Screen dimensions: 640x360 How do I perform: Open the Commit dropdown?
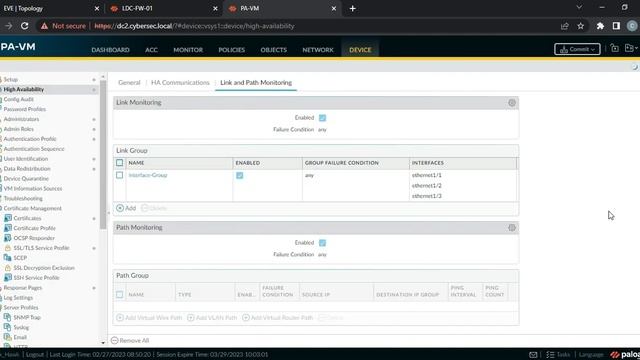point(577,49)
